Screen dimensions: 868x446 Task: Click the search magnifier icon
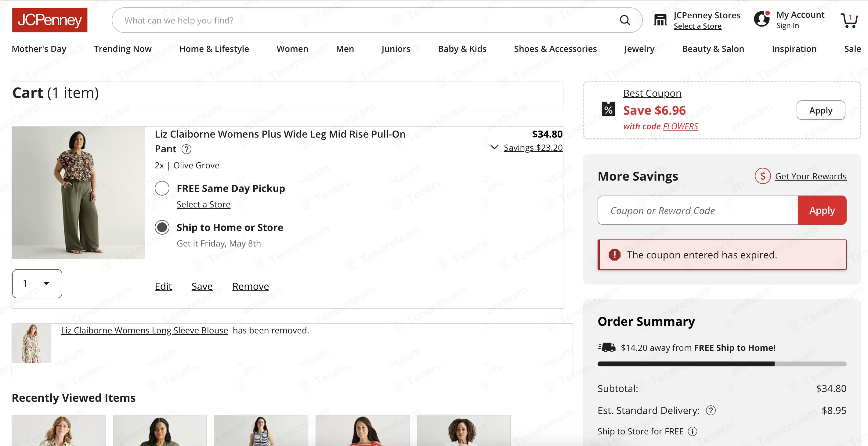coord(625,20)
